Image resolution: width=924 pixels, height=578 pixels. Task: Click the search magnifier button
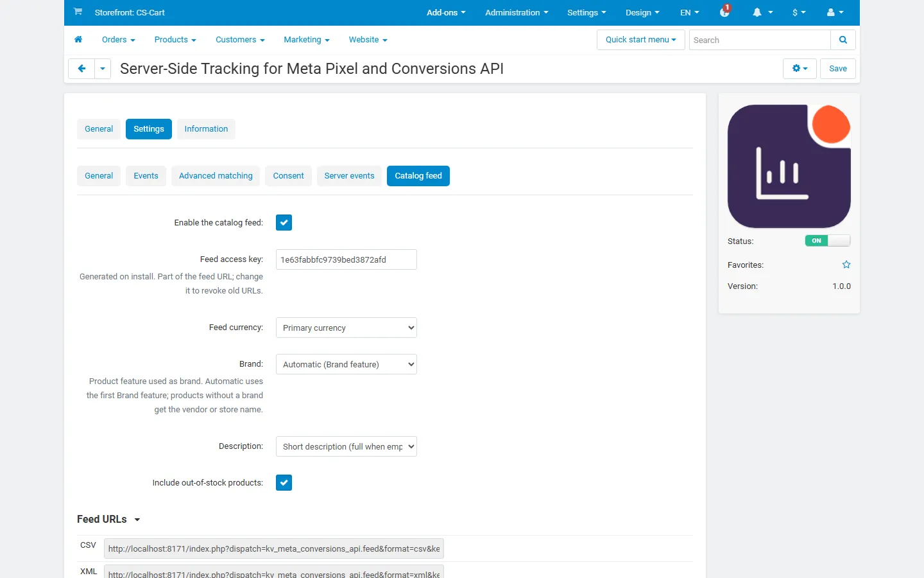click(843, 40)
